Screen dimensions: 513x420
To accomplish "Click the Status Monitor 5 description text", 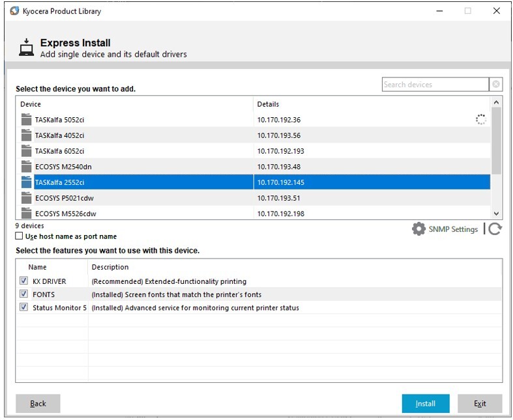I will pos(196,307).
